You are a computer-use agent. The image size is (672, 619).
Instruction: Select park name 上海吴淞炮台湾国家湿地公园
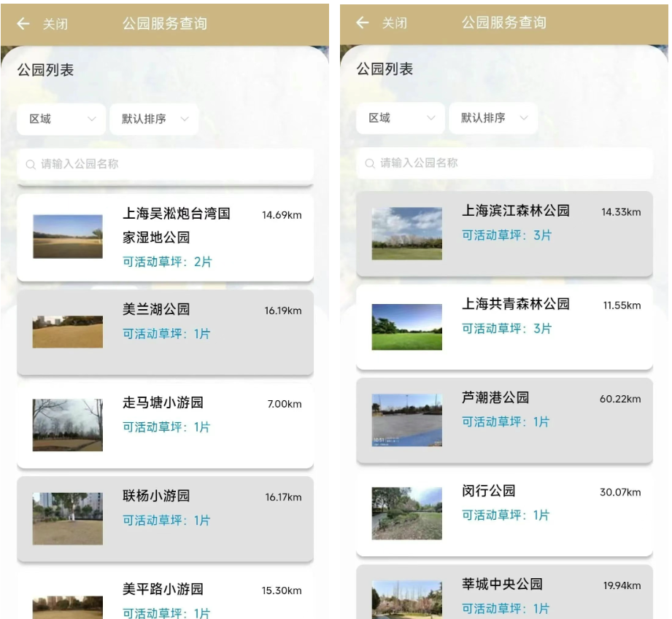177,225
